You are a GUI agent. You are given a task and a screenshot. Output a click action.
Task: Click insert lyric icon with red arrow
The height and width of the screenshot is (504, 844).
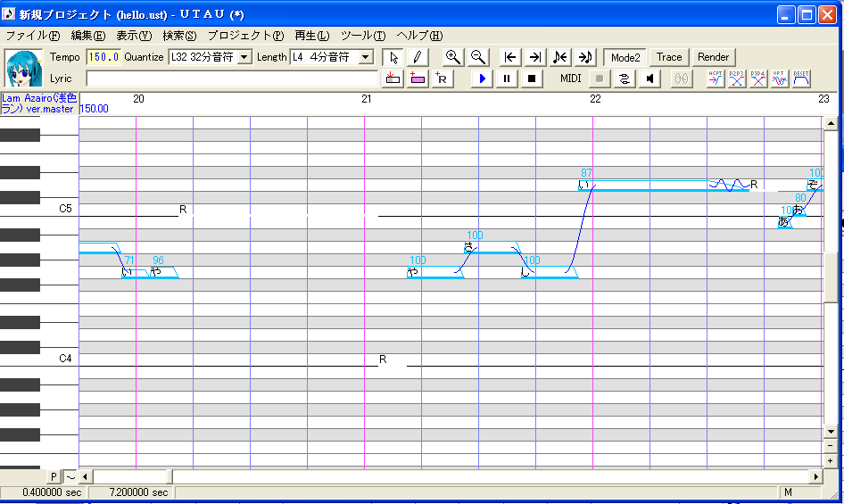393,78
